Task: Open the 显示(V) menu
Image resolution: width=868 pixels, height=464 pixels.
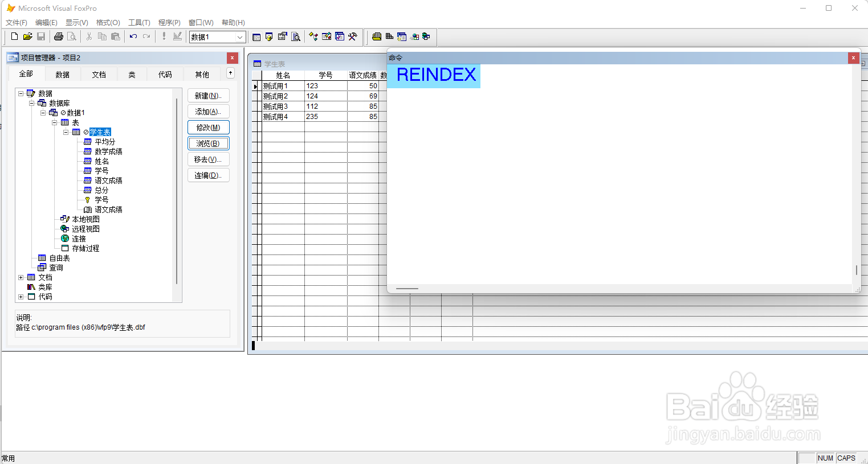Action: 77,23
